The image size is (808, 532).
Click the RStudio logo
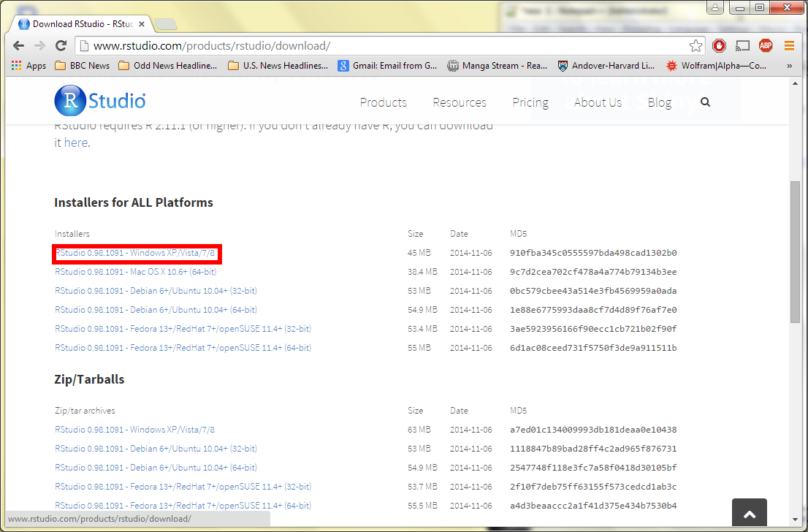[x=100, y=101]
